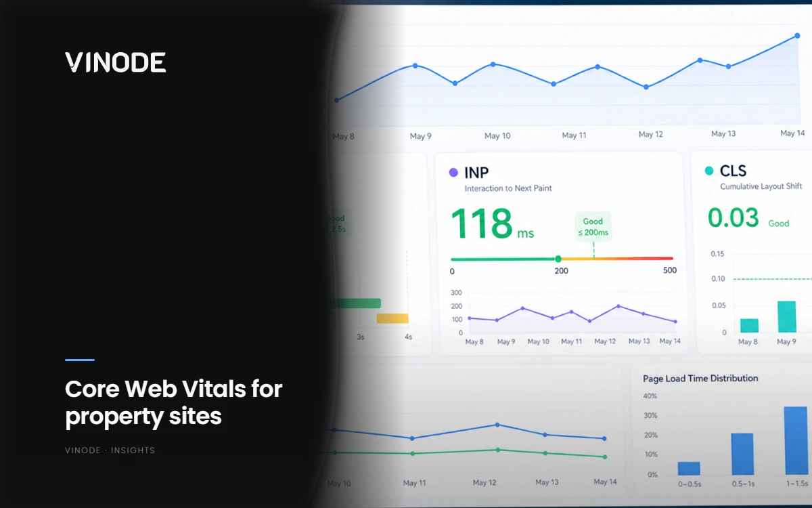The width and height of the screenshot is (812, 508).
Task: Click the 'Page Load Time Distribution' title
Action: (x=700, y=379)
